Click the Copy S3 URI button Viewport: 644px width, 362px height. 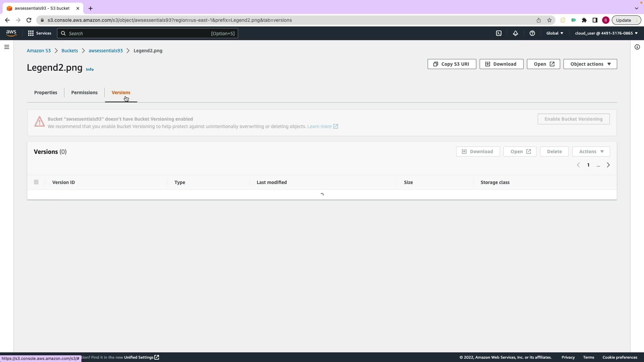pos(451,64)
